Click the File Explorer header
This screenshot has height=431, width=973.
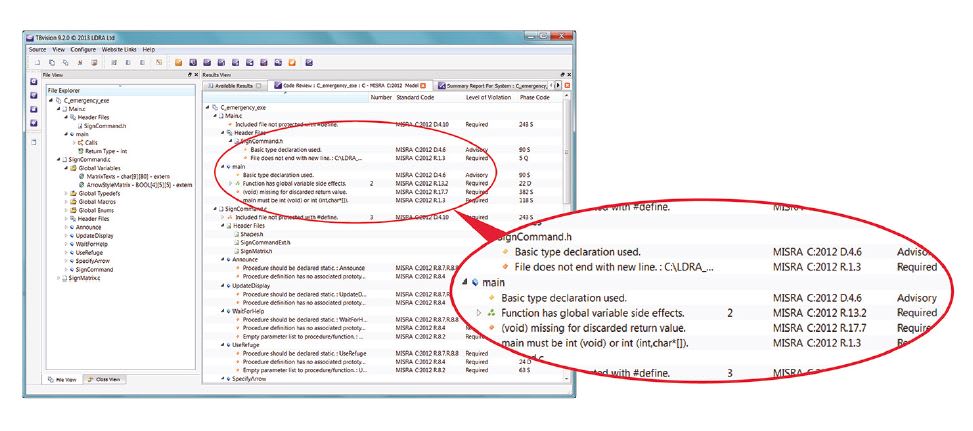(120, 91)
